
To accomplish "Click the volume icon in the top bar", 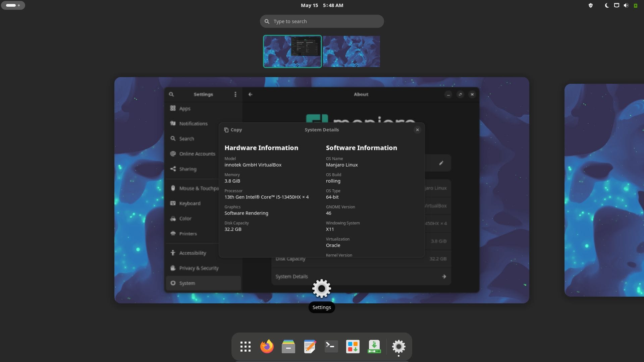I will tap(626, 5).
